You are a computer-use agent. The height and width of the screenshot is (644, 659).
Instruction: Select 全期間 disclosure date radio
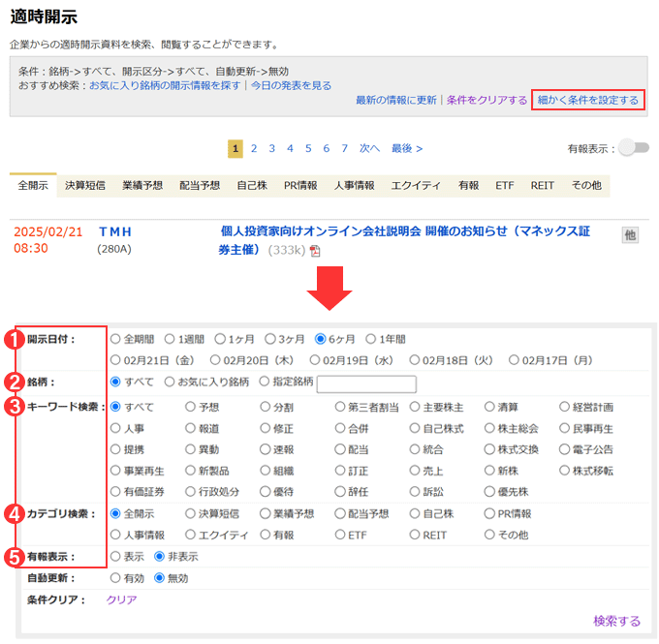115,339
